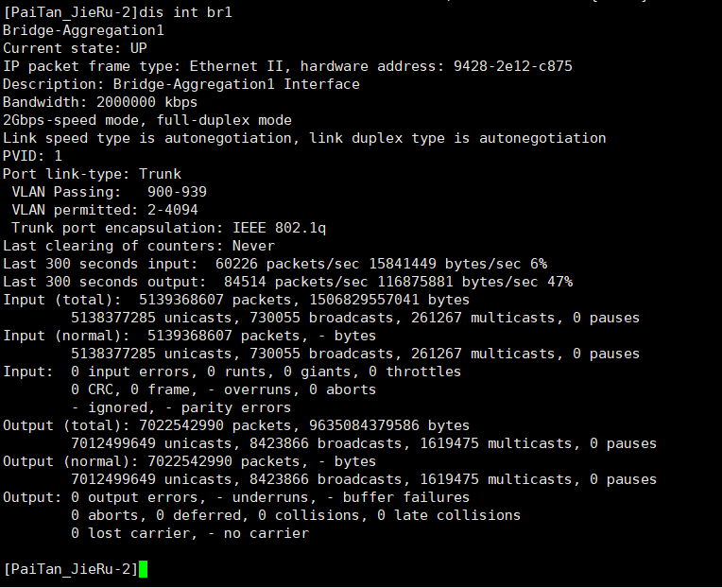Click the "PVID: 1" line

(32, 156)
